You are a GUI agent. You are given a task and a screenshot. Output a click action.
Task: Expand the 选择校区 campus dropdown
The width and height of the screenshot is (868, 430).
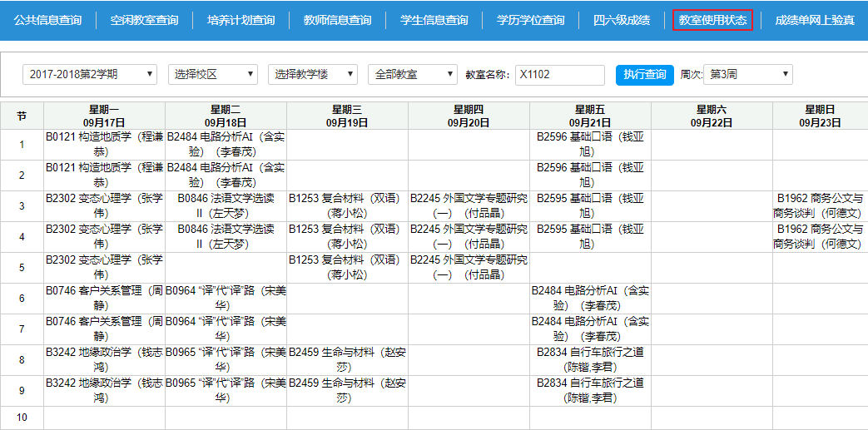pos(212,75)
